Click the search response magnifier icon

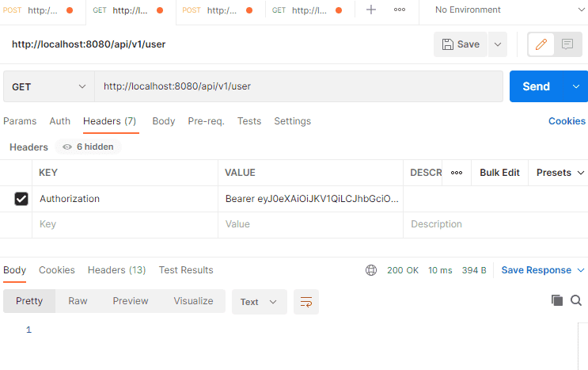tap(576, 300)
